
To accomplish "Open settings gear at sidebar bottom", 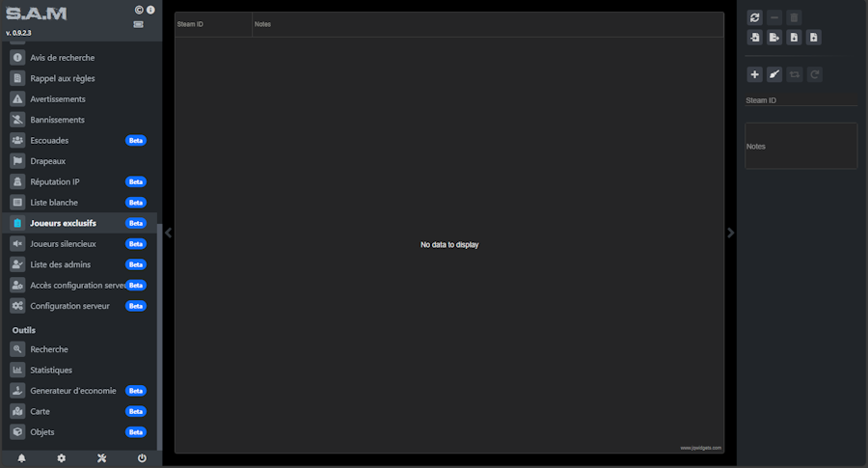I will [61, 458].
